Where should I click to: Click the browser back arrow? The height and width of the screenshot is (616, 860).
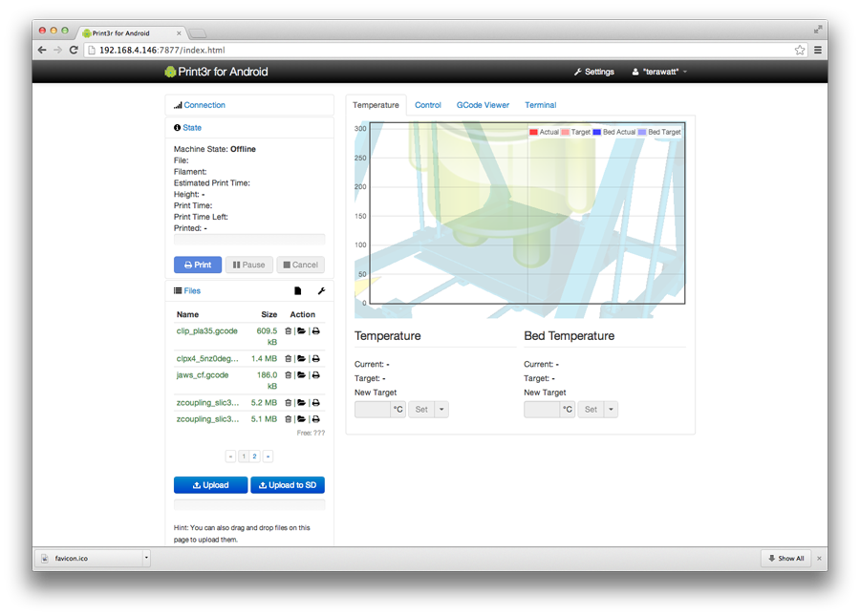click(x=42, y=50)
